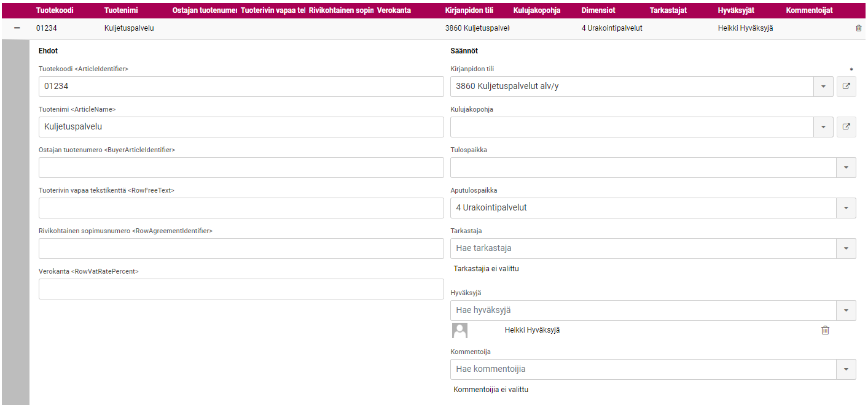Click Heikki Hyväksyjä avatar image

pos(459,330)
